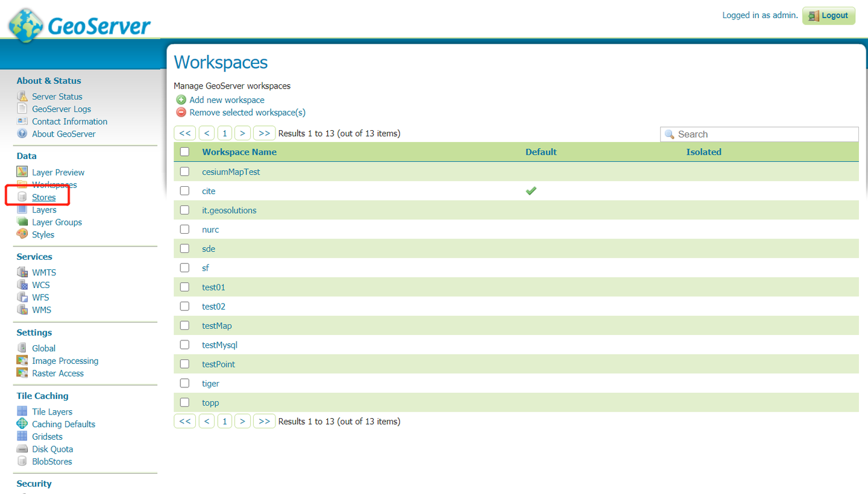Image resolution: width=868 pixels, height=494 pixels.
Task: Click the red minus Remove workspace icon
Action: (x=181, y=112)
